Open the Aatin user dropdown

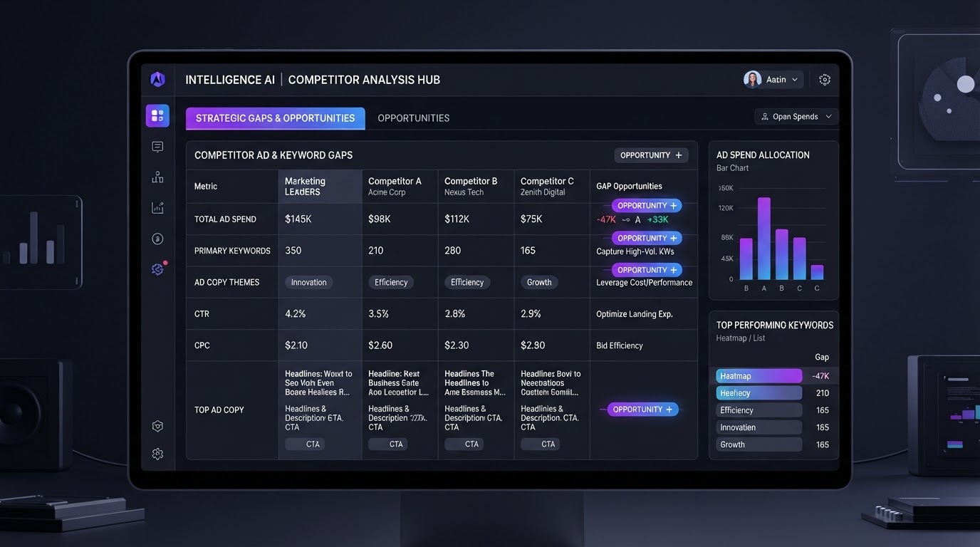tap(773, 80)
